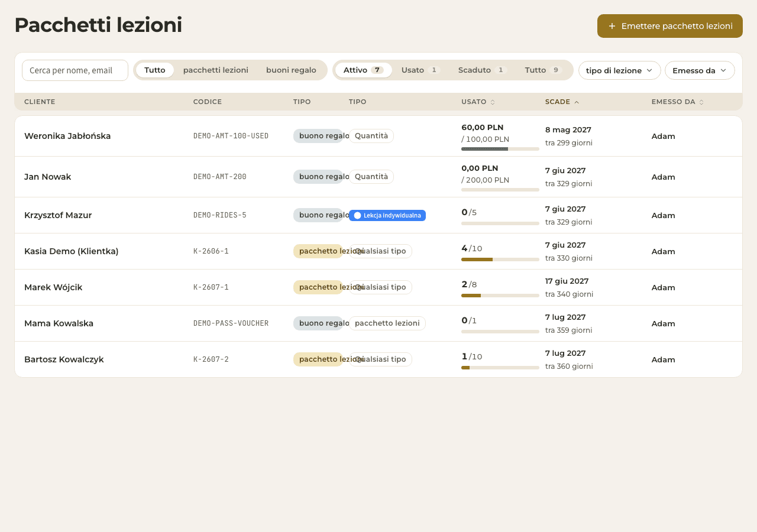Click Quantità tag in Weronika Jabłońska row
757x532 pixels.
click(371, 136)
